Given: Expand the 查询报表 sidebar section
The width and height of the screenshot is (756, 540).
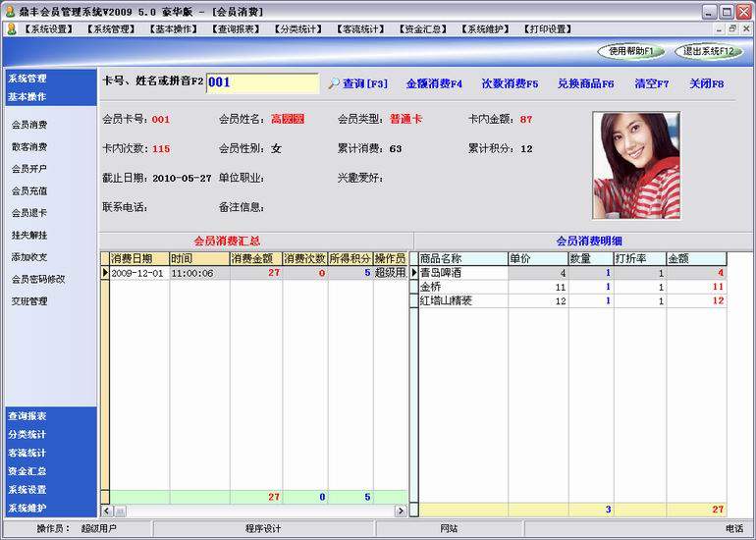Looking at the screenshot, I should (x=27, y=415).
